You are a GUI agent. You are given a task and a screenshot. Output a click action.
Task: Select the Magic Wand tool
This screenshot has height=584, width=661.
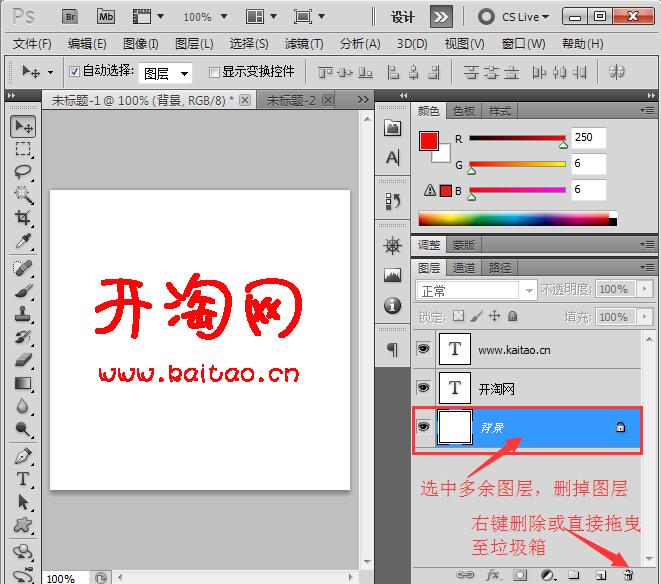tap(23, 194)
